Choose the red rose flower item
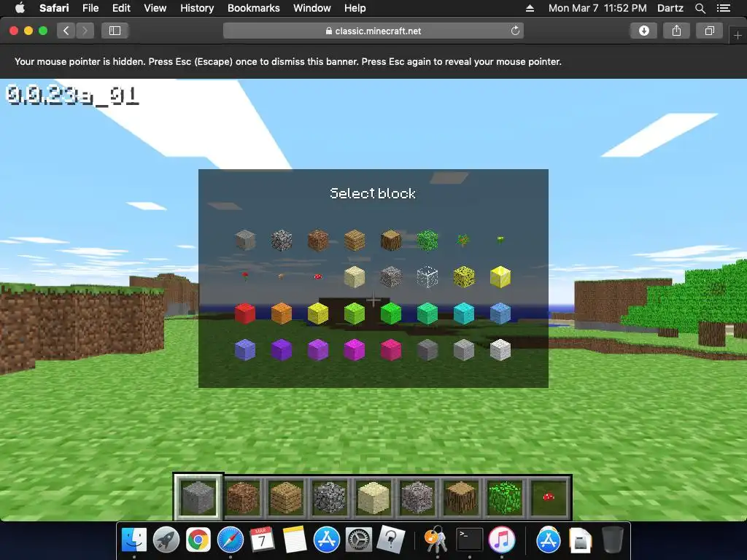Image resolution: width=747 pixels, height=560 pixels. click(x=245, y=276)
